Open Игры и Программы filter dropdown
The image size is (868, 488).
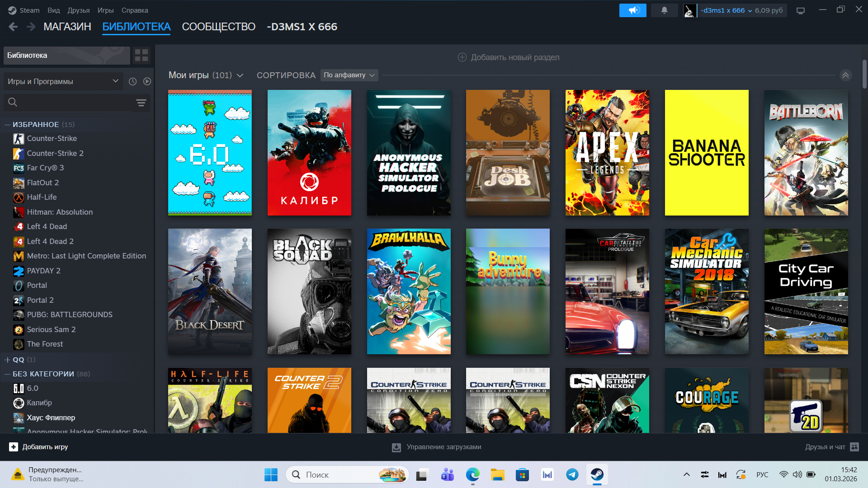coord(63,81)
